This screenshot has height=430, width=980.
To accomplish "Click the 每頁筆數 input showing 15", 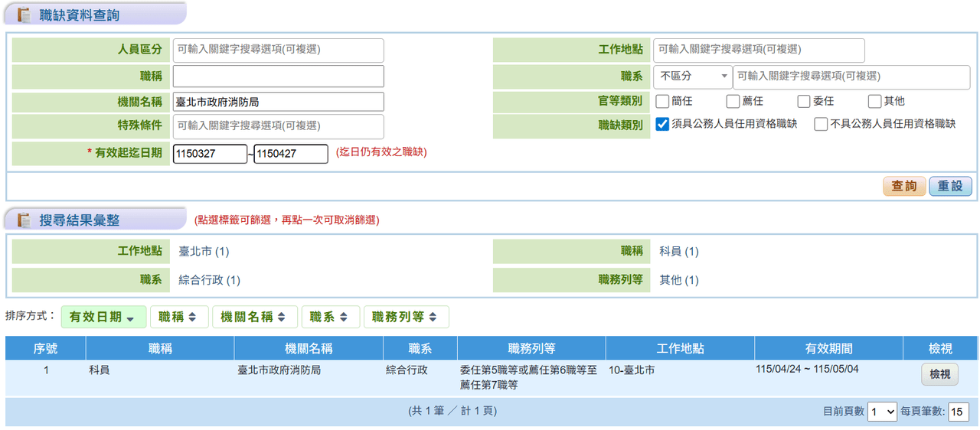I will point(959,412).
